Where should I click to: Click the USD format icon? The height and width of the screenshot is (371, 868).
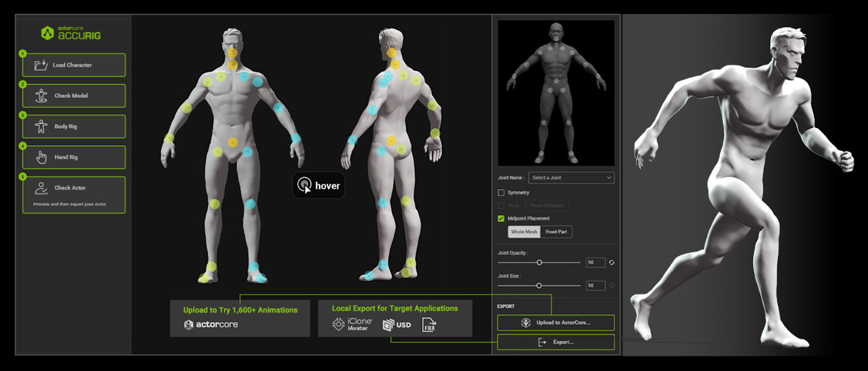pos(397,325)
